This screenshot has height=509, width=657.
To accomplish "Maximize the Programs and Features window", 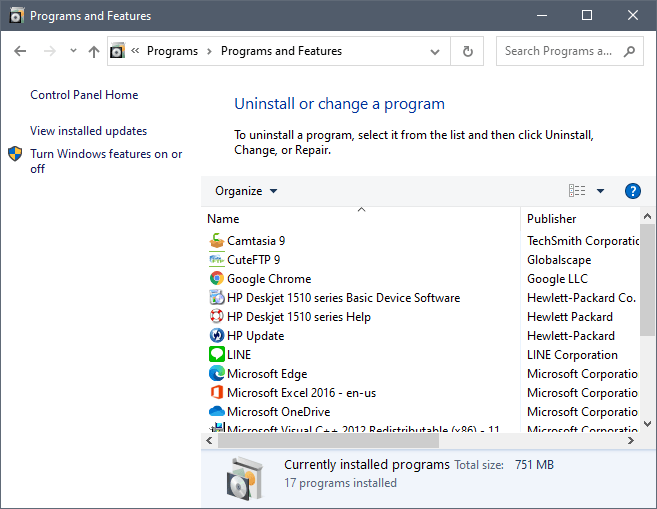I will (x=587, y=16).
